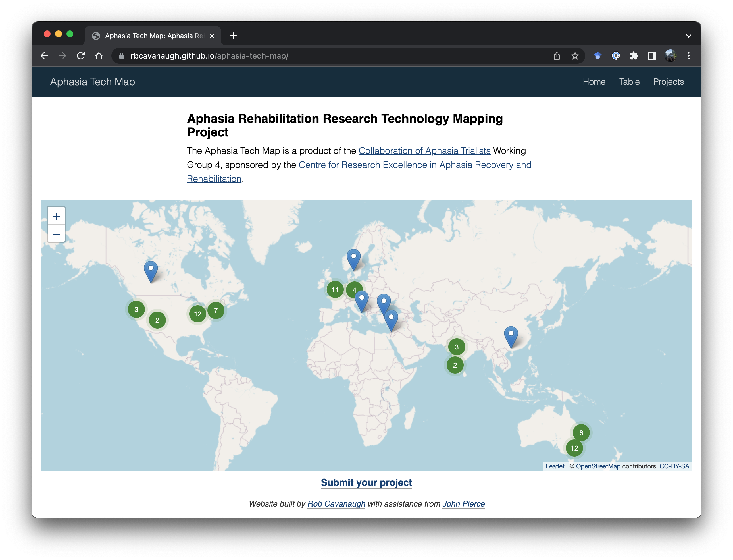This screenshot has height=560, width=733.
Task: Open the browser extensions puzzle icon
Action: pos(634,56)
